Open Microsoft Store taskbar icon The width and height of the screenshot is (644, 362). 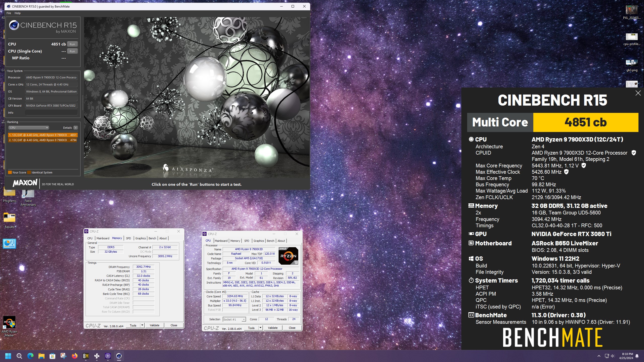pyautogui.click(x=52, y=356)
